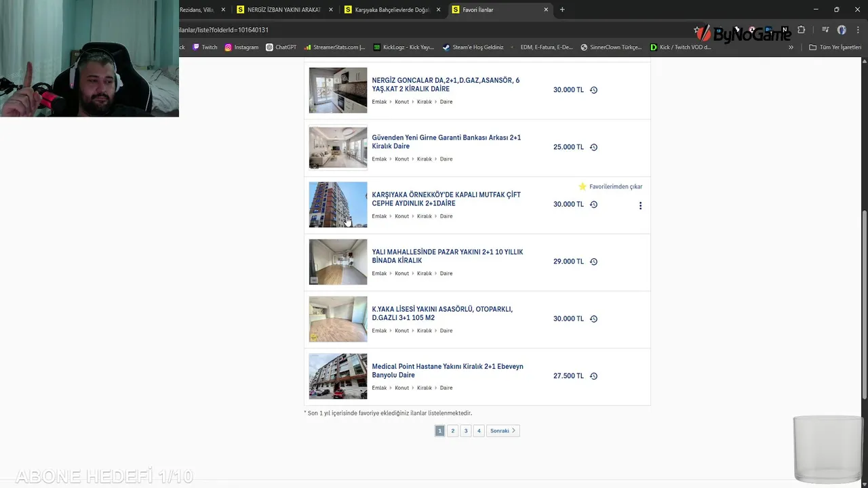Remove listing via Favorilerimden çıkar

(616, 186)
